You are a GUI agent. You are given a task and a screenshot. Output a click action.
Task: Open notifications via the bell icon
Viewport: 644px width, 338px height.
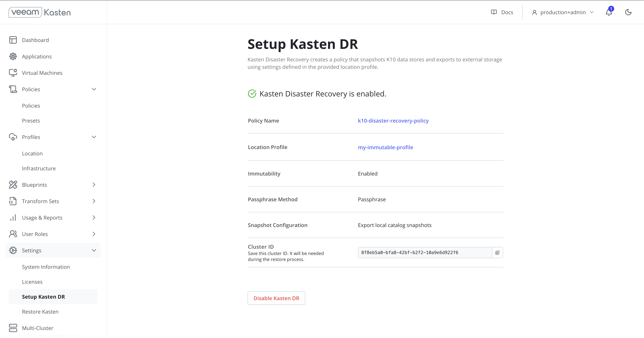pyautogui.click(x=609, y=12)
